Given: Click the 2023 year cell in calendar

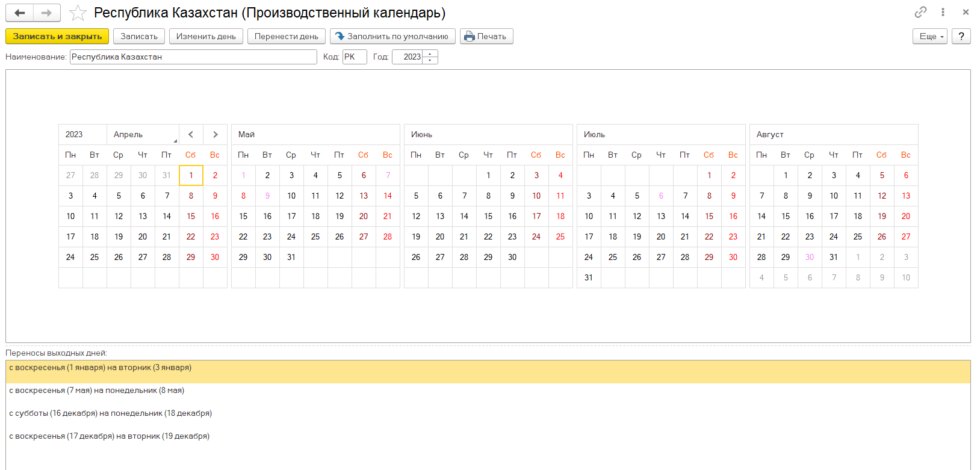Looking at the screenshot, I should [x=82, y=134].
